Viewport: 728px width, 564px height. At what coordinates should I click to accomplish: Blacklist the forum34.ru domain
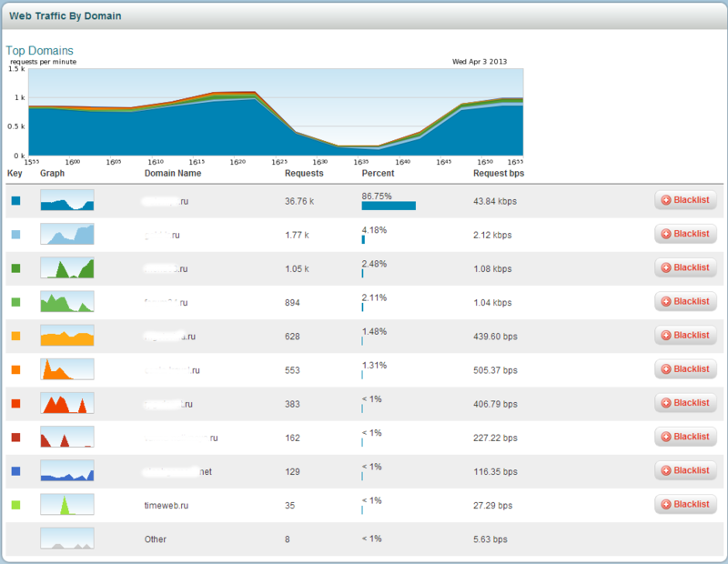pos(685,301)
